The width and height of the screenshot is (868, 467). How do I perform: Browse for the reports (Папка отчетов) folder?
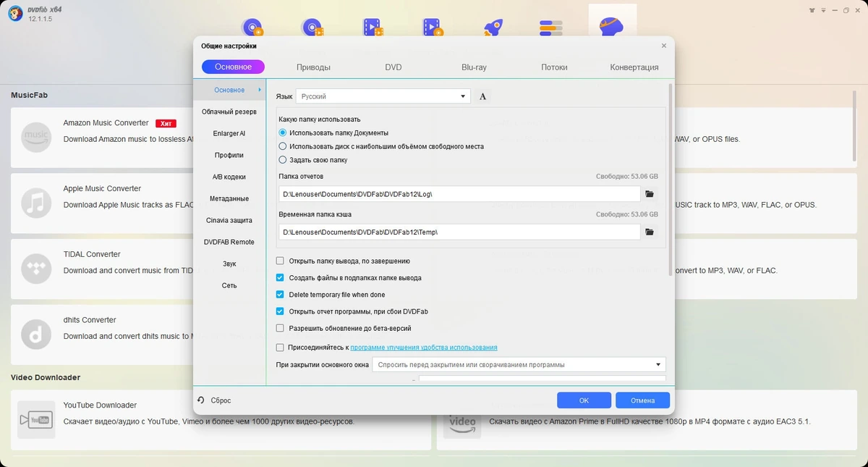(650, 194)
